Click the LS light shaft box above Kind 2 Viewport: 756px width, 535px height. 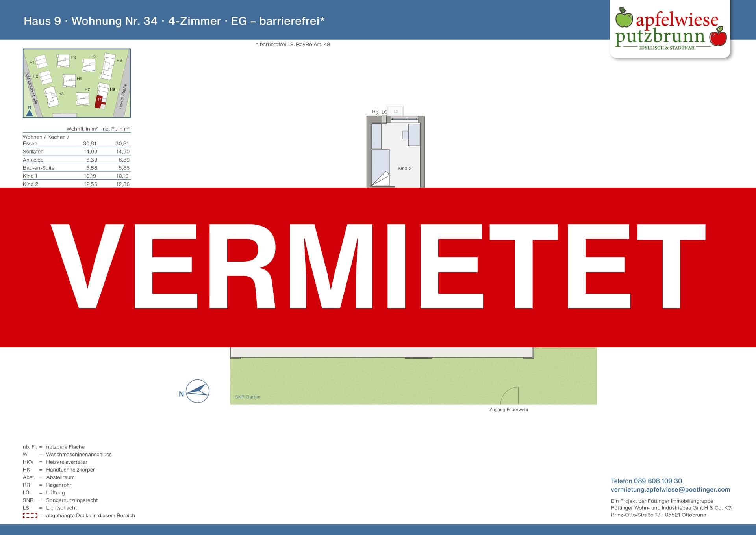396,111
